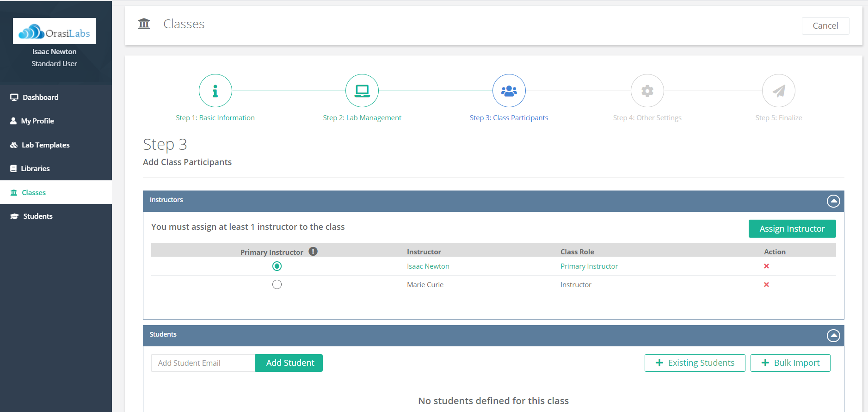868x412 pixels.
Task: Click the OrasiLabs logo
Action: (x=54, y=31)
